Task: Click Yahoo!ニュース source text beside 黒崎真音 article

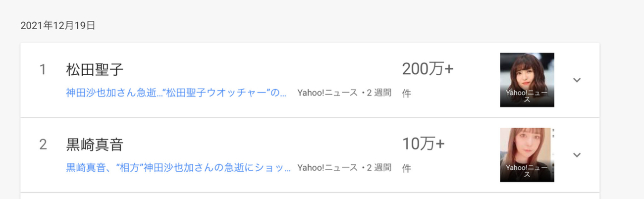Action: click(327, 167)
